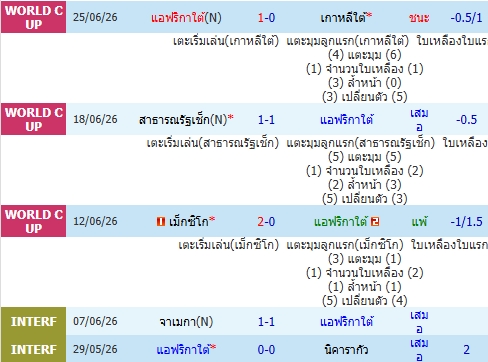Click away team นิคารากัว
The image size is (488, 362).
[x=346, y=349]
